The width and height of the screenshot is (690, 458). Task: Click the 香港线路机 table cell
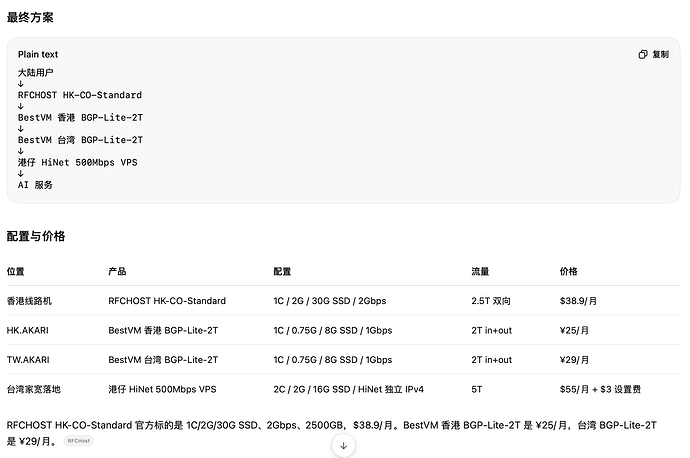29,301
